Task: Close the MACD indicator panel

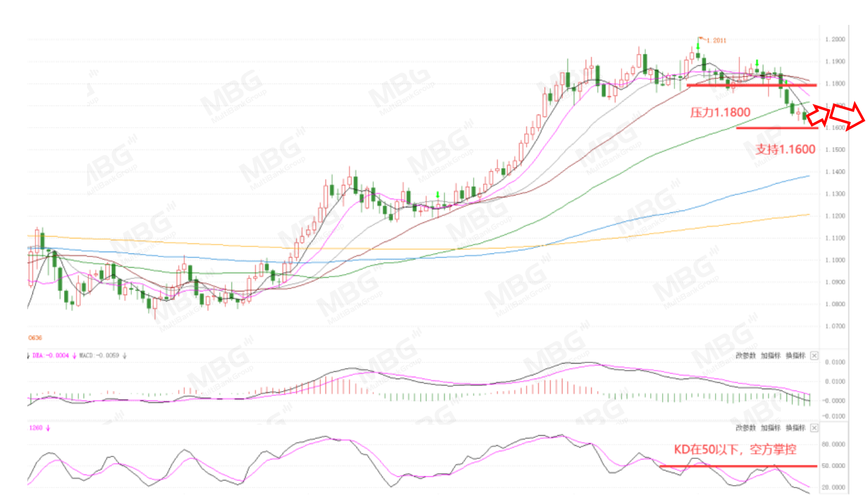Action: 814,356
